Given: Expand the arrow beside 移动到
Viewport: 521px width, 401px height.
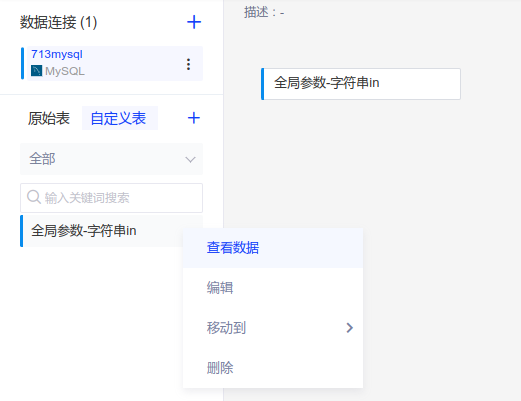Looking at the screenshot, I should [349, 328].
